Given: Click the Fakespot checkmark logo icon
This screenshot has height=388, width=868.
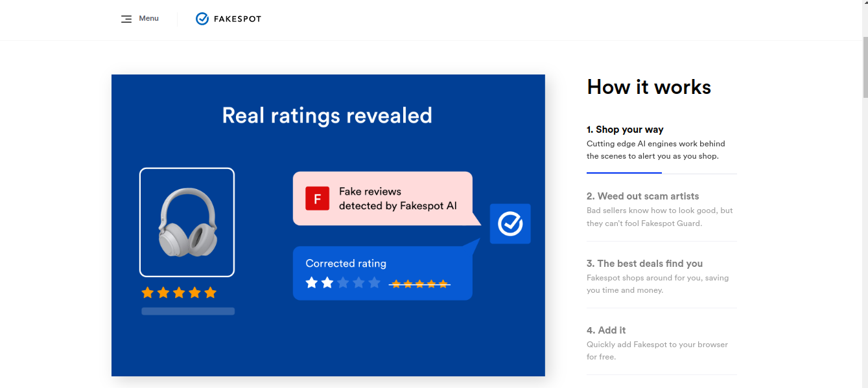Looking at the screenshot, I should (202, 19).
